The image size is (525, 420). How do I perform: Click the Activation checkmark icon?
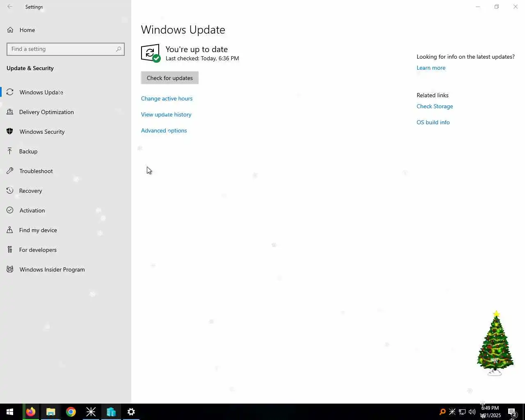[x=10, y=210]
